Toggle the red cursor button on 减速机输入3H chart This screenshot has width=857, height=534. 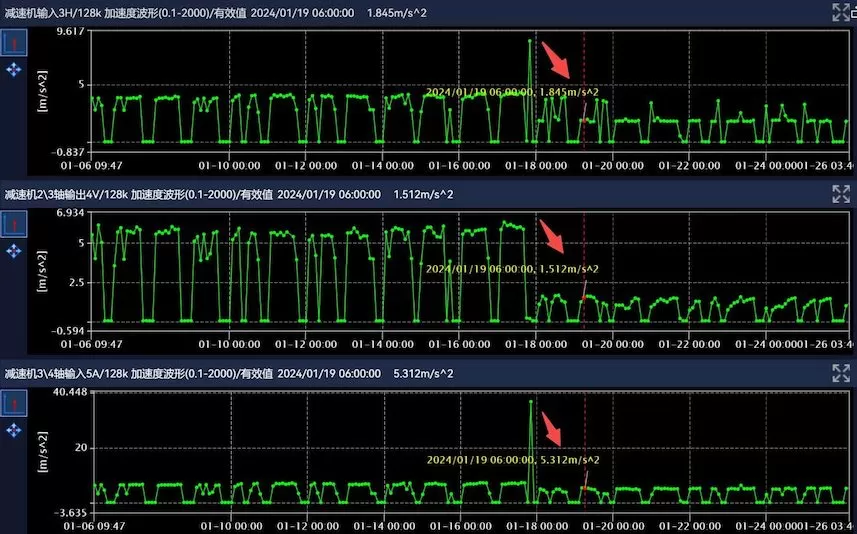tap(14, 43)
